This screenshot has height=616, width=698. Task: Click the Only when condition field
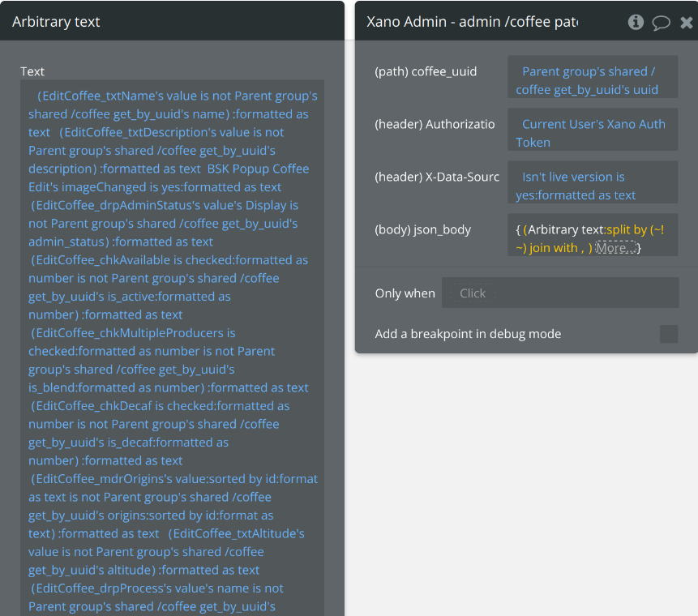pos(560,293)
